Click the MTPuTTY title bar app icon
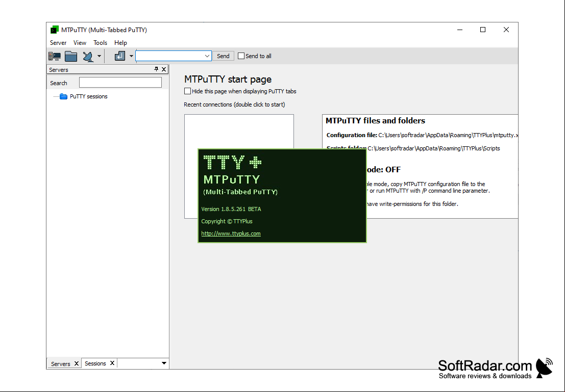 tap(55, 30)
